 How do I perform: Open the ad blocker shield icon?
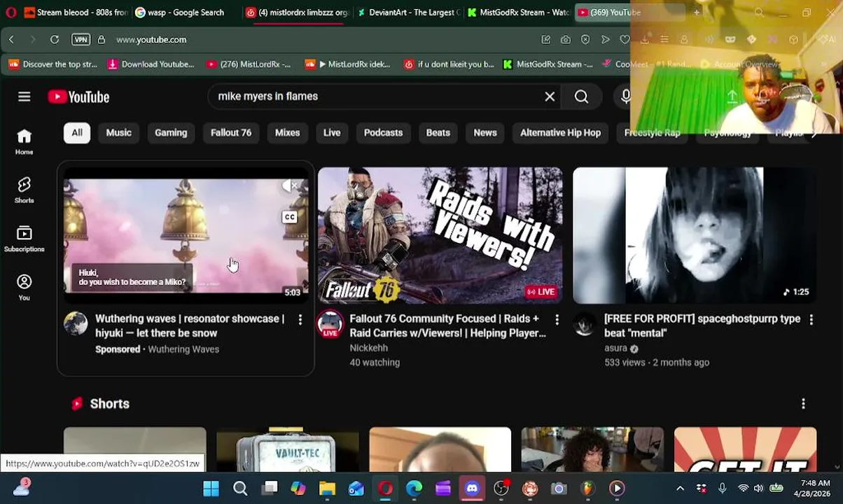click(585, 40)
